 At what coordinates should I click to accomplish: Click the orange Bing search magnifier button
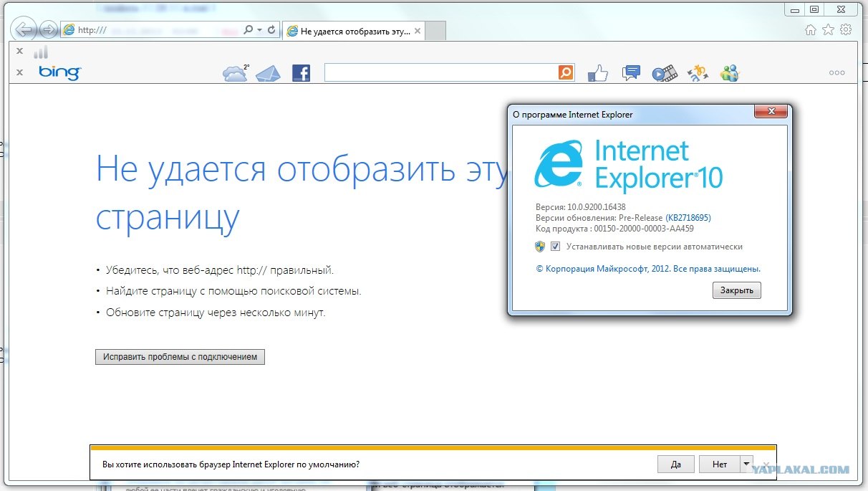click(x=566, y=72)
